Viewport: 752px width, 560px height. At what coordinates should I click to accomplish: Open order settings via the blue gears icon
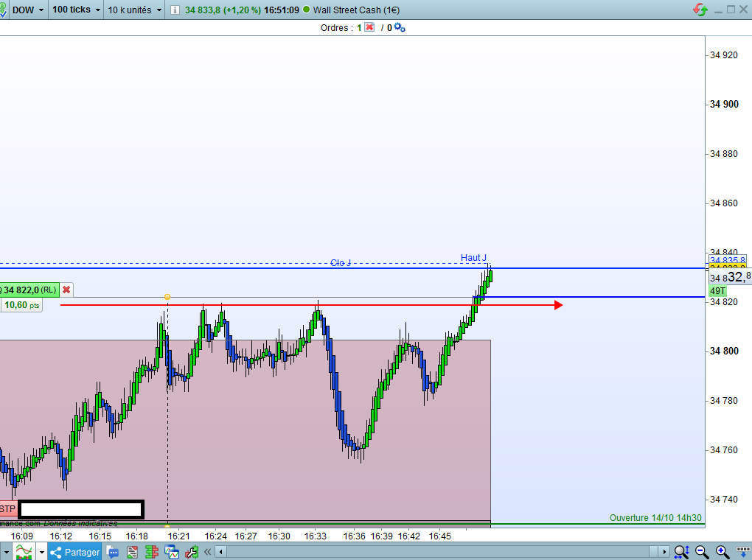click(x=400, y=27)
